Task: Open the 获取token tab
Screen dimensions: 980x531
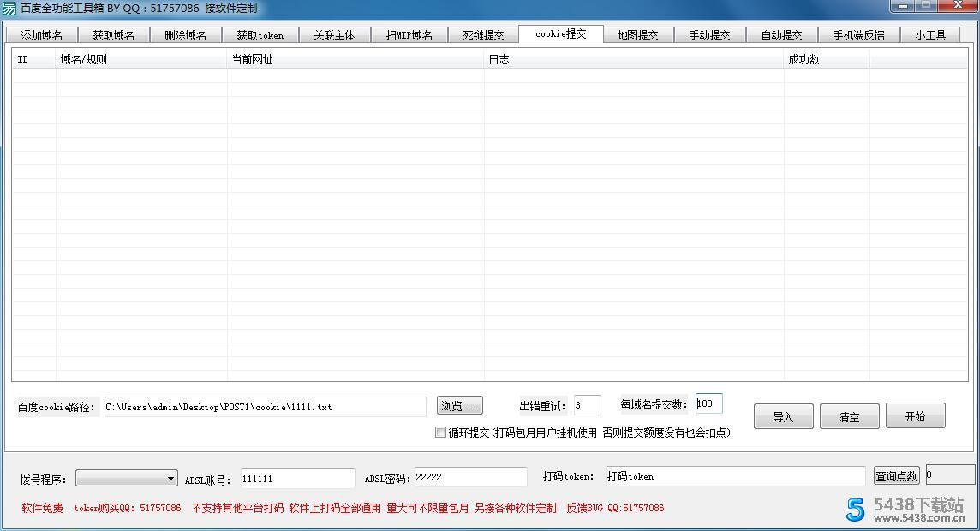Action: tap(260, 35)
